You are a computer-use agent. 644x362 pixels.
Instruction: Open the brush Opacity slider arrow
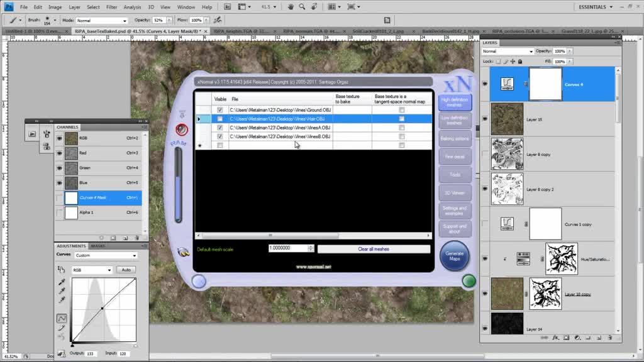point(169,20)
